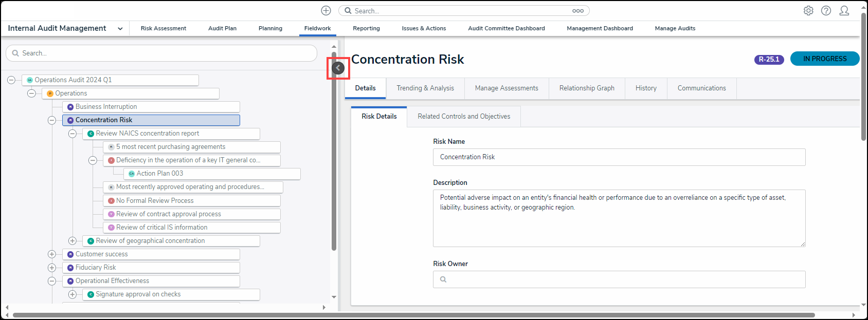The height and width of the screenshot is (320, 868).
Task: Open the help question mark icon
Action: [x=826, y=11]
